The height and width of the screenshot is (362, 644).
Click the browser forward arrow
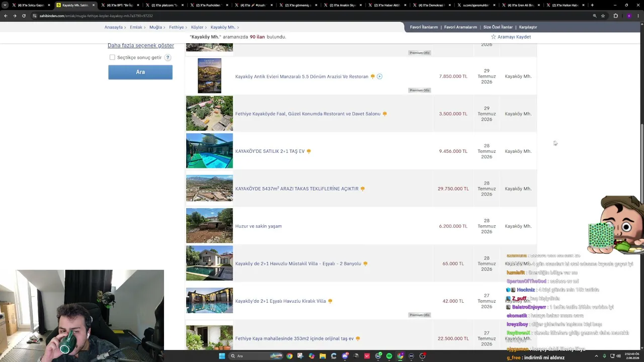click(15, 16)
